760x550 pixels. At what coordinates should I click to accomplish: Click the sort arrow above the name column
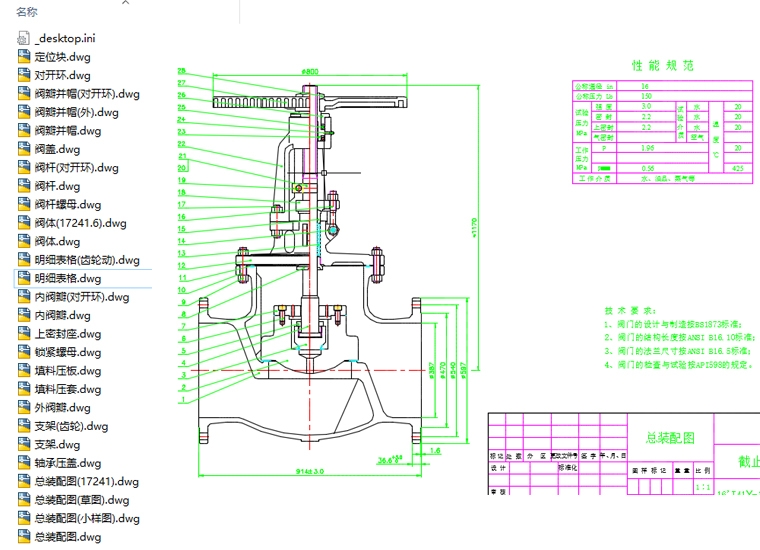tap(125, 3)
